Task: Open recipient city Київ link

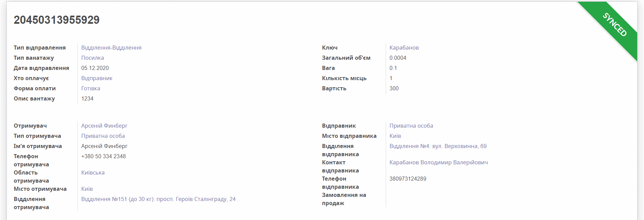Action: click(87, 189)
